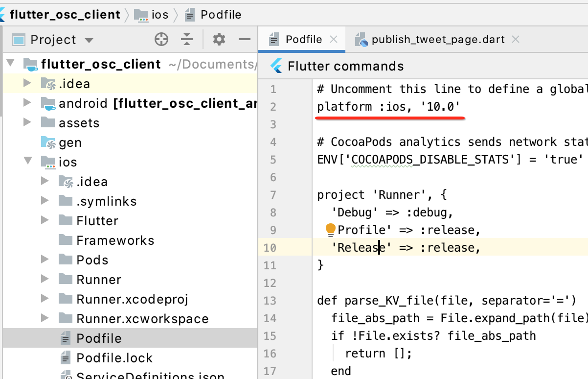Click the .symlinks folder icon
The height and width of the screenshot is (379, 588).
point(66,200)
